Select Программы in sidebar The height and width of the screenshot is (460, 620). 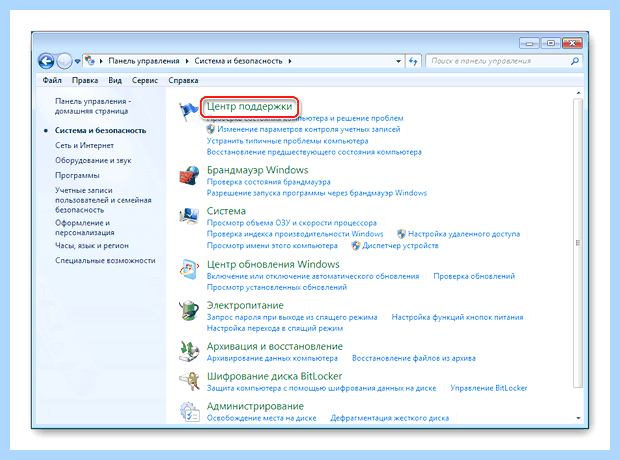(77, 175)
